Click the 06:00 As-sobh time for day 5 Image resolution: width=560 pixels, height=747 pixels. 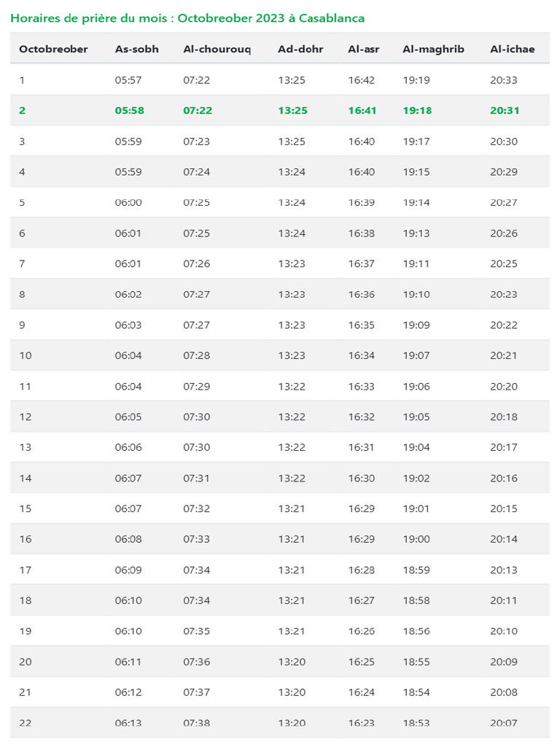[x=128, y=203]
